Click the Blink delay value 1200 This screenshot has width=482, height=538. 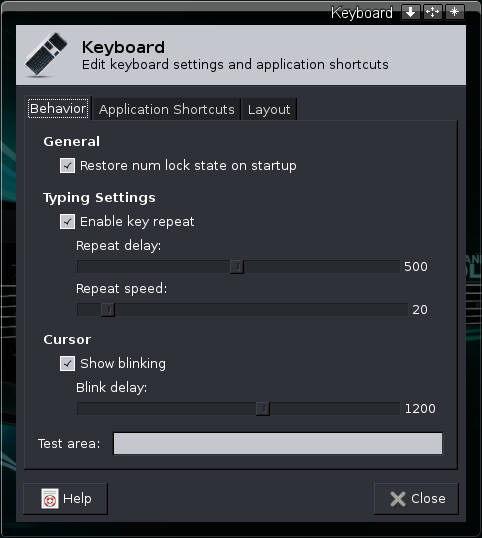pyautogui.click(x=420, y=409)
